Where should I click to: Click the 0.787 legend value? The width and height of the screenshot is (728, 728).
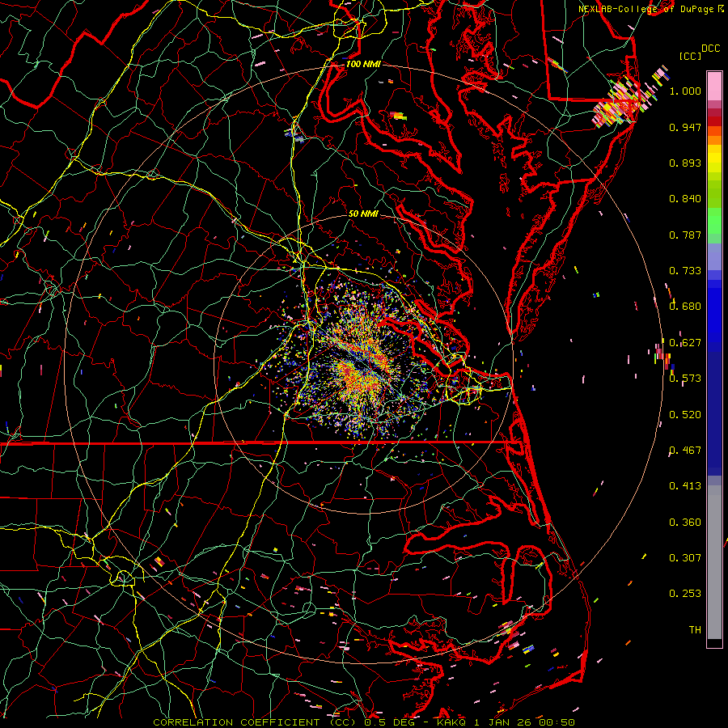685,235
